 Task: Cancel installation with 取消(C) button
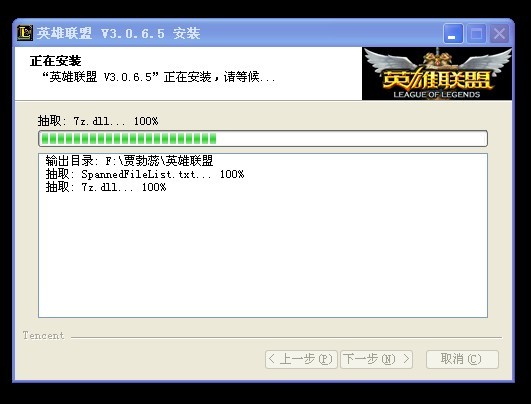462,359
